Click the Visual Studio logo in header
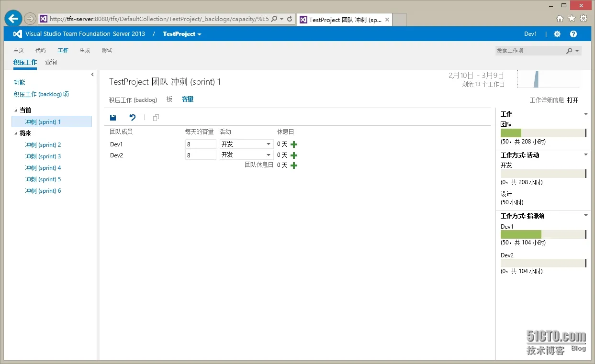595x364 pixels. coord(18,34)
